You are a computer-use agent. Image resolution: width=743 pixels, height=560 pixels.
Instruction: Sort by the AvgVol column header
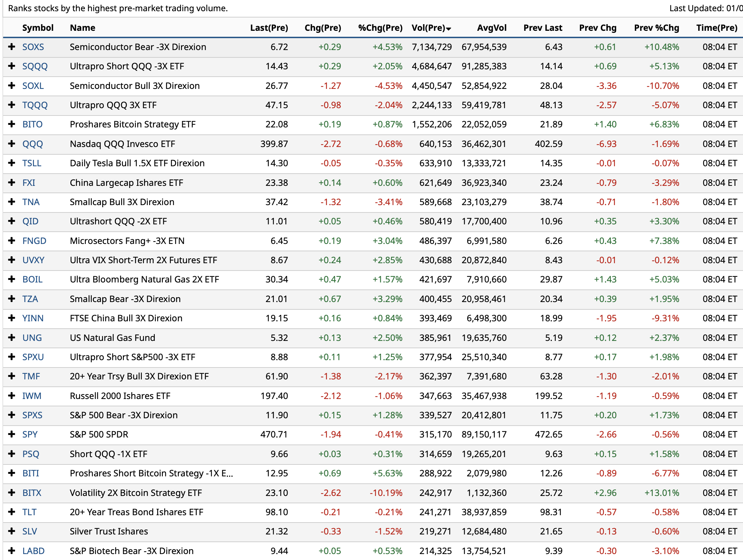point(492,28)
